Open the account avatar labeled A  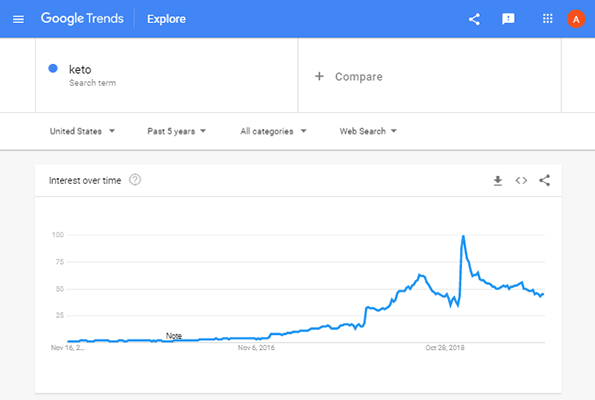(x=576, y=19)
